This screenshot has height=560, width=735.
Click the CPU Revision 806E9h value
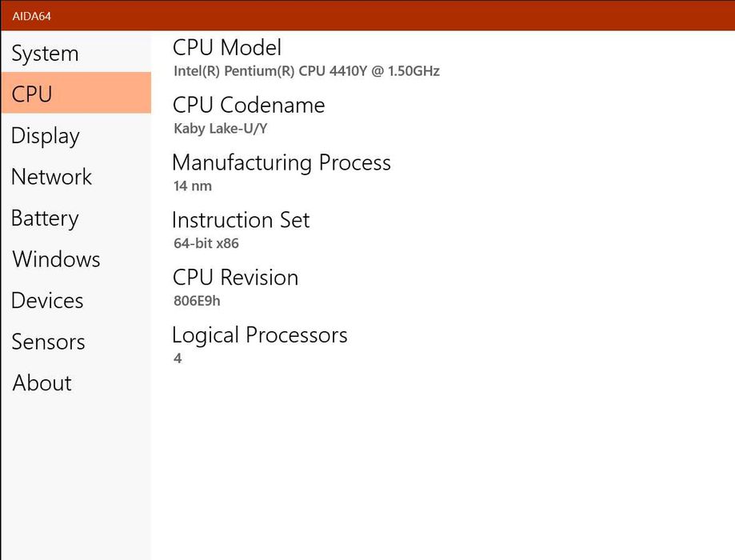tap(197, 301)
